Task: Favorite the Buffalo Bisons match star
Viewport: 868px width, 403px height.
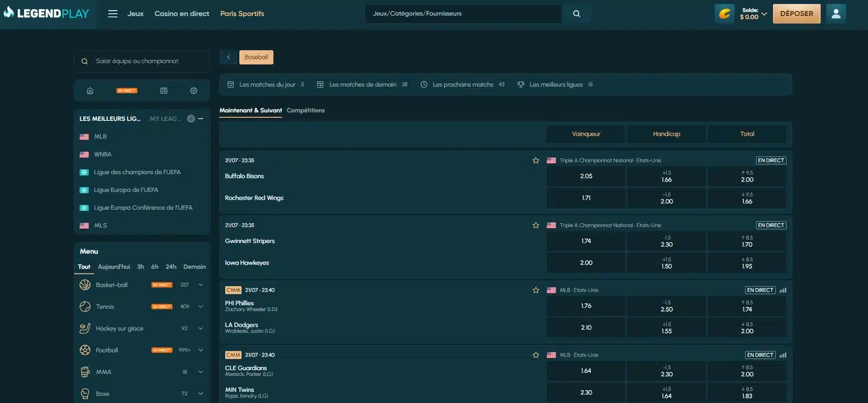Action: [x=536, y=161]
